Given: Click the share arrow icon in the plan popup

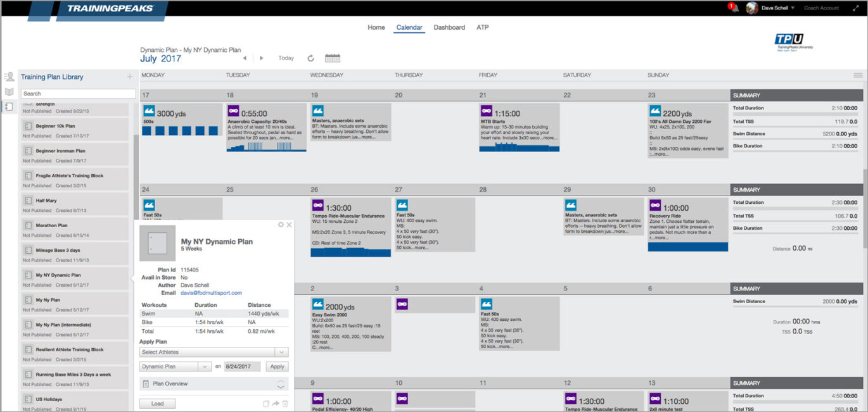Looking at the screenshot, I should pyautogui.click(x=276, y=403).
